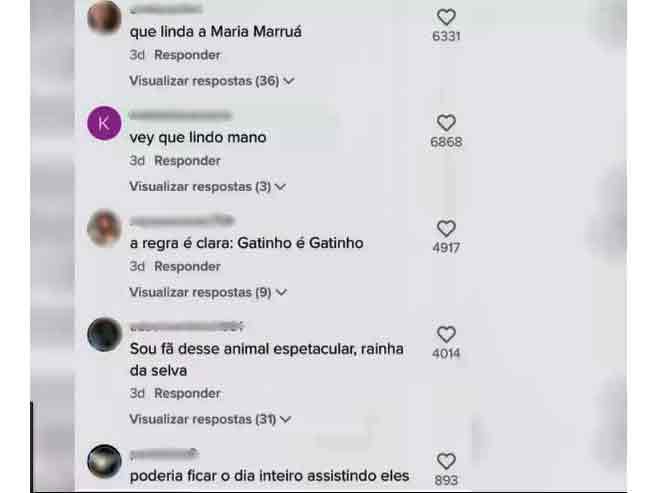Select the comment text 'a regra é clara: Gatinho é Gatinho'
Viewport: 657px width, 493px height.
coord(246,243)
